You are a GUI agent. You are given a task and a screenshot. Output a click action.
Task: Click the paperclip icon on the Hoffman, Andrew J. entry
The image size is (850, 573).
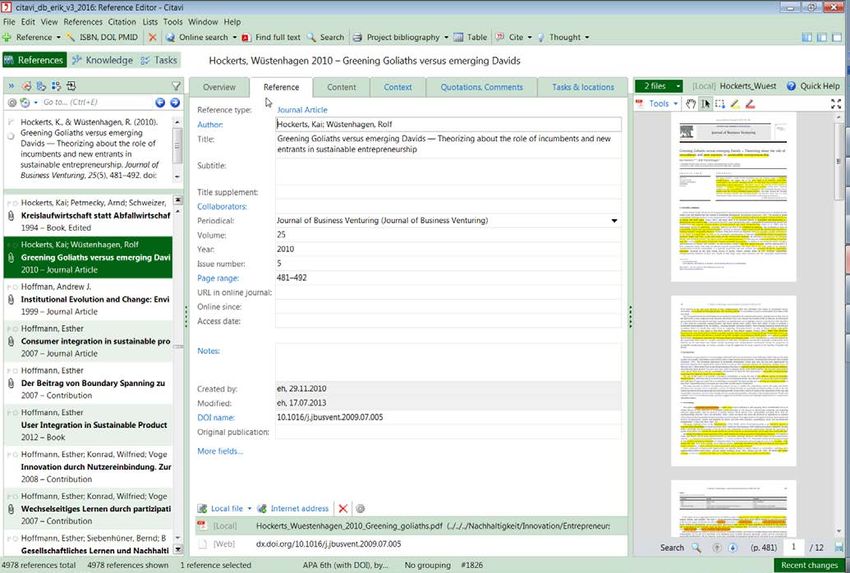click(11, 299)
